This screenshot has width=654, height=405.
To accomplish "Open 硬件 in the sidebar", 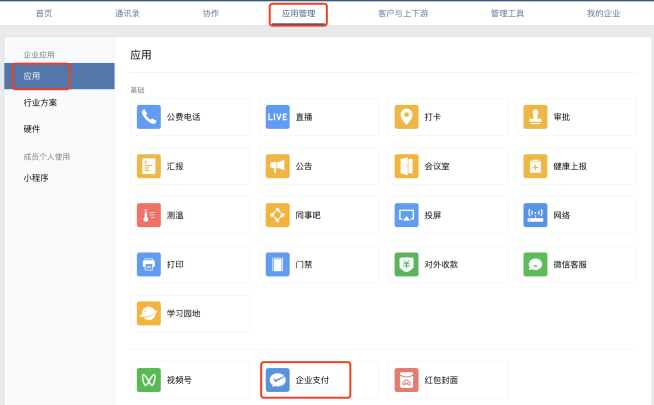I will click(32, 129).
